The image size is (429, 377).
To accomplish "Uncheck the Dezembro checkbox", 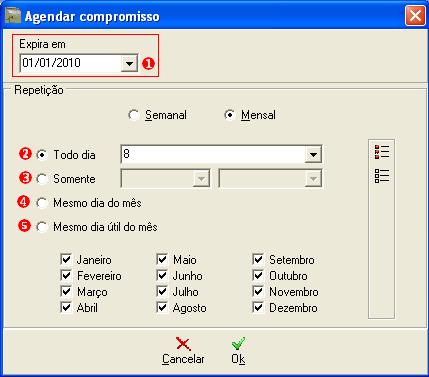I will (x=258, y=307).
